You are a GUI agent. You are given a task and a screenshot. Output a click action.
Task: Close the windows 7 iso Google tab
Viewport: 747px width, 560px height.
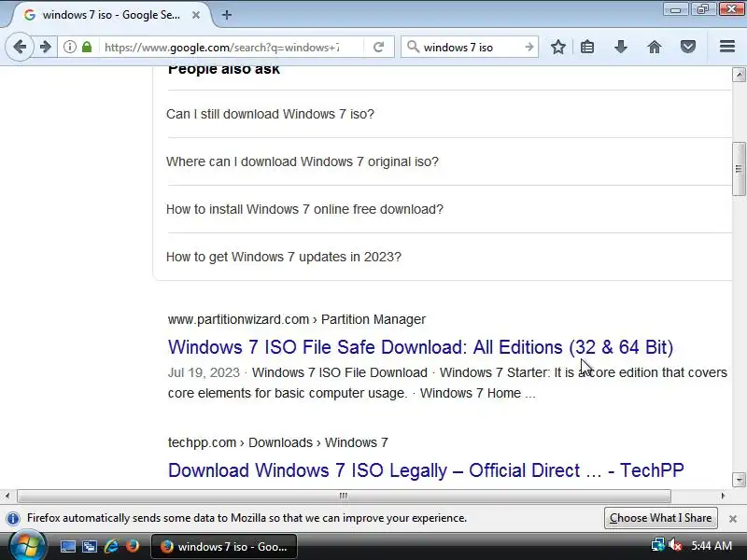point(196,15)
